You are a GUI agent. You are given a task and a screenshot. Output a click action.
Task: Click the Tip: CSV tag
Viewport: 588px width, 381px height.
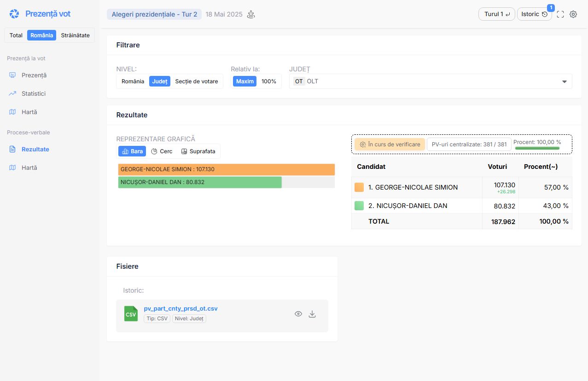[157, 318]
